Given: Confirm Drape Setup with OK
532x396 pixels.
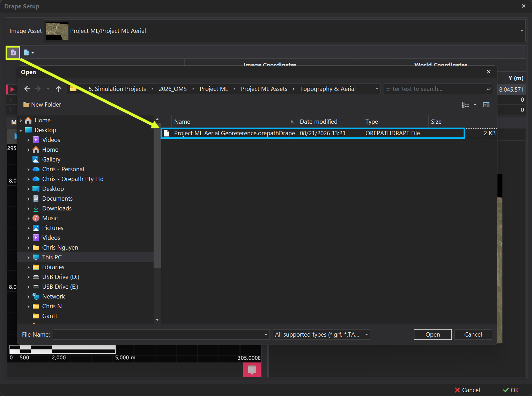Looking at the screenshot, I should tap(511, 390).
